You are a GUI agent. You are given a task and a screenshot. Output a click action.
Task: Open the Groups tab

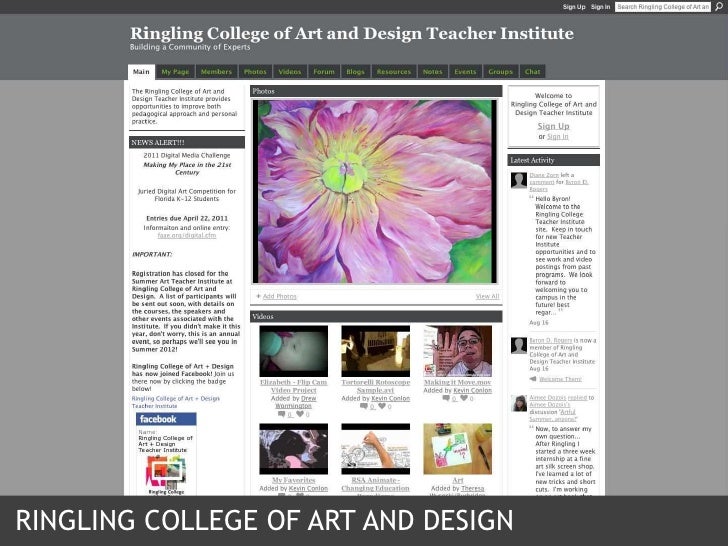pyautogui.click(x=500, y=72)
